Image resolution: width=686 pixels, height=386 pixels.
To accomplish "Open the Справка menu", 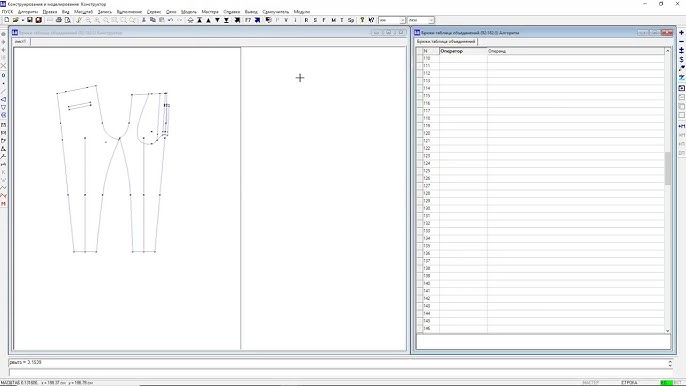I will pos(231,12).
